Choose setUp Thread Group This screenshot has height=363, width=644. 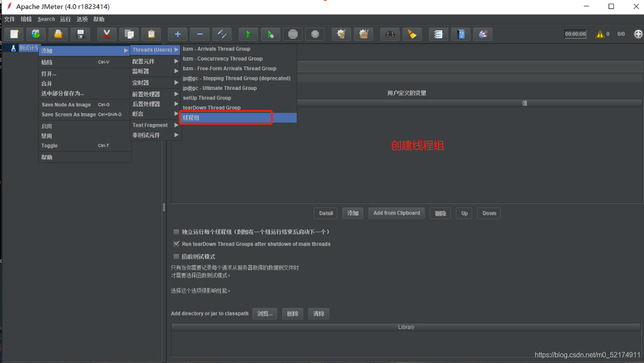[238, 98]
